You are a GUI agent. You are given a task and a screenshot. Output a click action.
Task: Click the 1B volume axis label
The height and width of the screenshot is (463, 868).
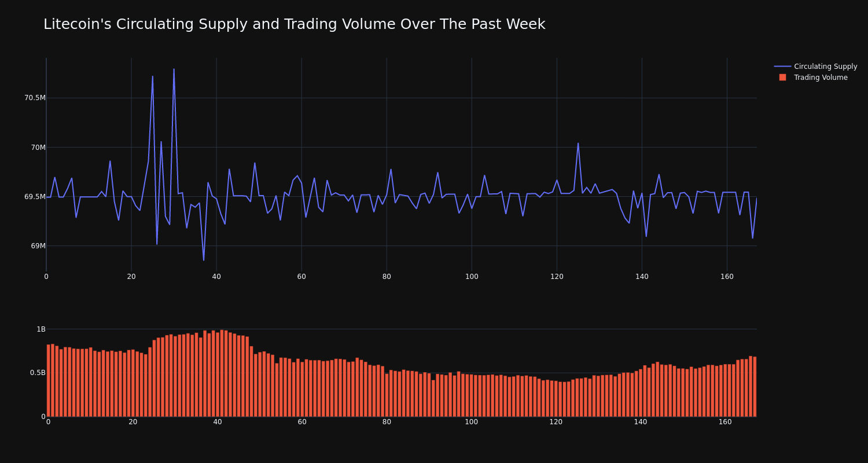41,329
